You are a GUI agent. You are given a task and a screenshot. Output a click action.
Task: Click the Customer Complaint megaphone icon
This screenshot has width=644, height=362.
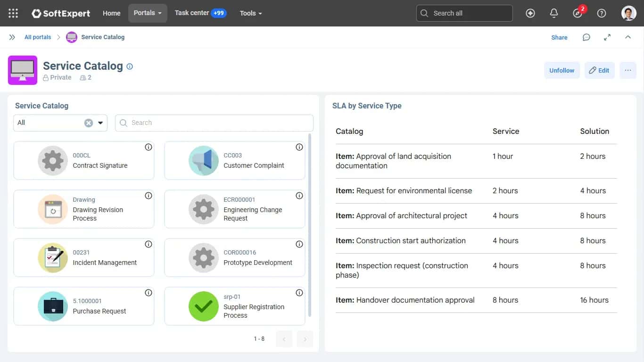click(204, 161)
